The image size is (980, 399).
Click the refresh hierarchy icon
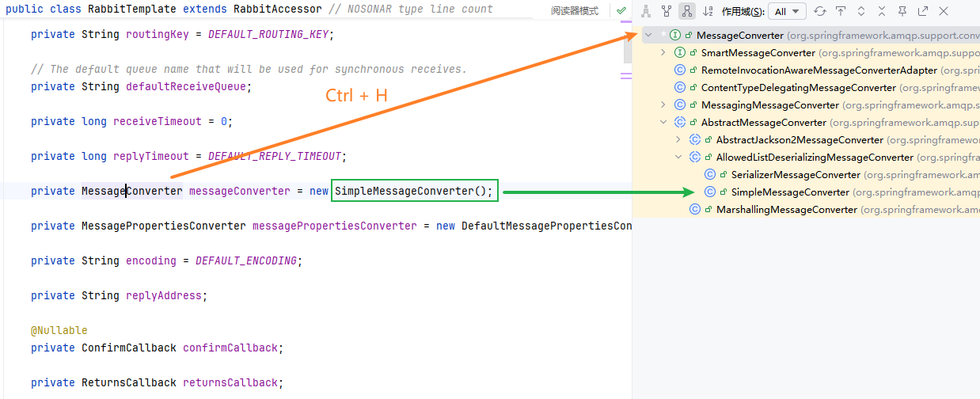click(x=820, y=11)
